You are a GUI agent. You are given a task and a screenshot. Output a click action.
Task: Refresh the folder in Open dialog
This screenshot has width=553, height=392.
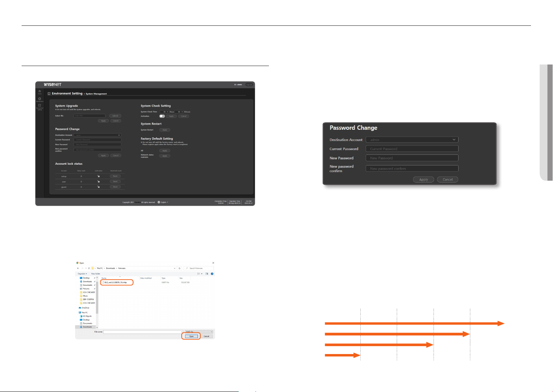179,268
